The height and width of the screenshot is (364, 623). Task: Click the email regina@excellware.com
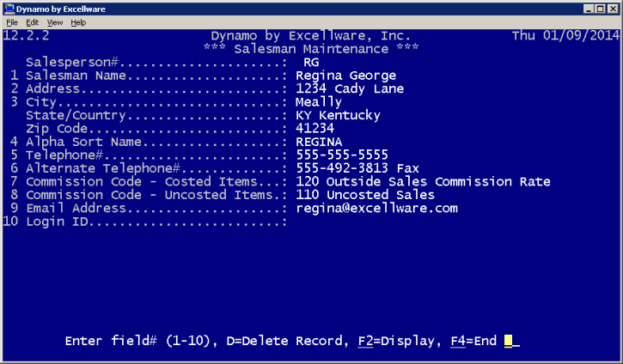coord(376,208)
